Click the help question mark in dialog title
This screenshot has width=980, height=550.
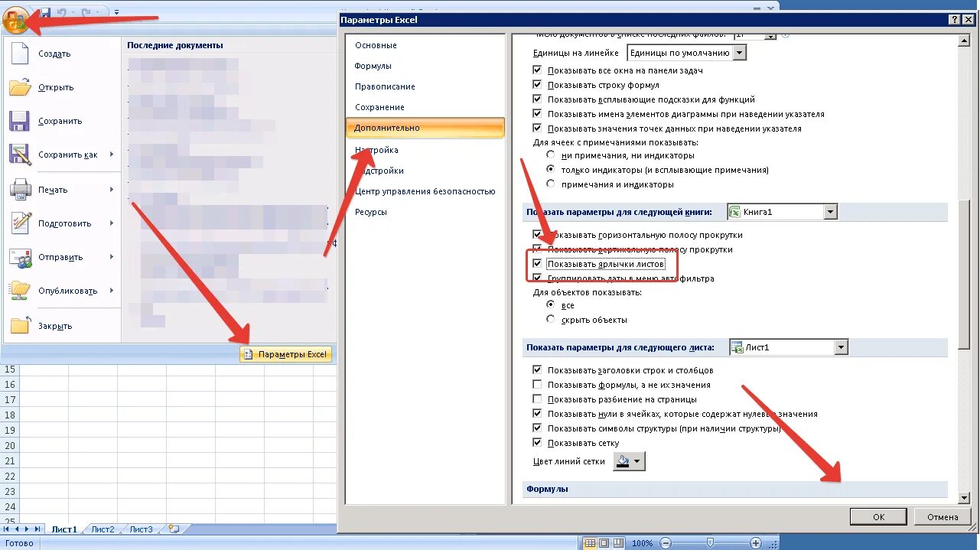coord(953,19)
